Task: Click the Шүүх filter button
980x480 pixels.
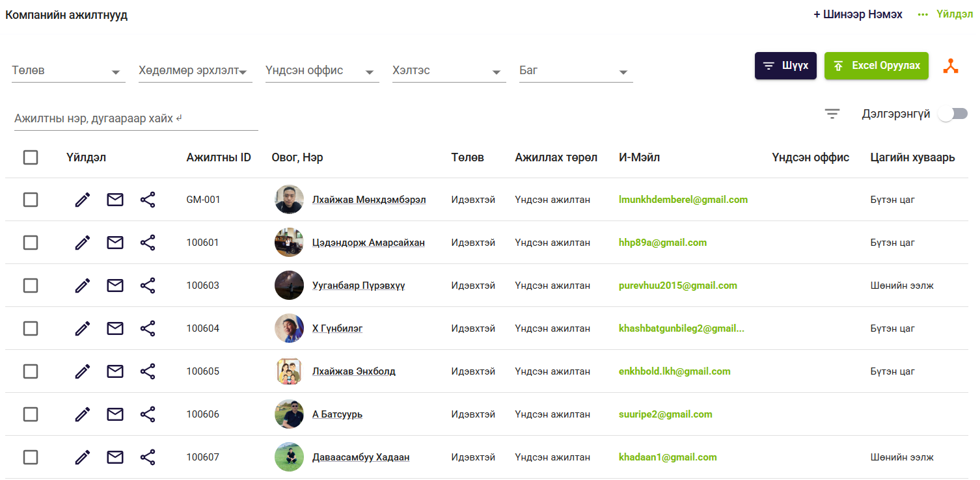Action: 785,66
